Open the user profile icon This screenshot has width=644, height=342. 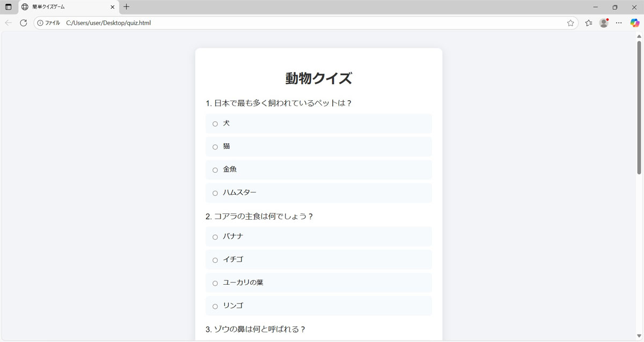coord(604,23)
